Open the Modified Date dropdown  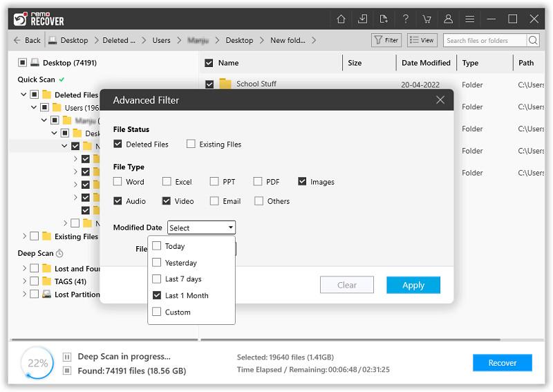click(202, 227)
